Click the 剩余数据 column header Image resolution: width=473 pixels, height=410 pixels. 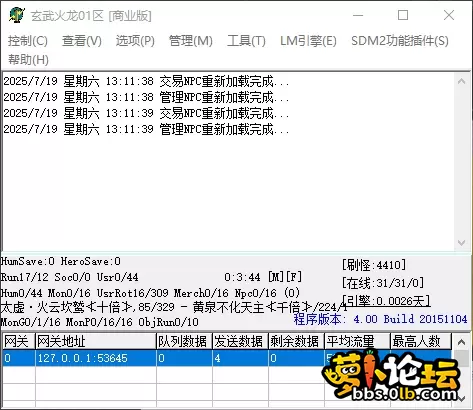(296, 341)
